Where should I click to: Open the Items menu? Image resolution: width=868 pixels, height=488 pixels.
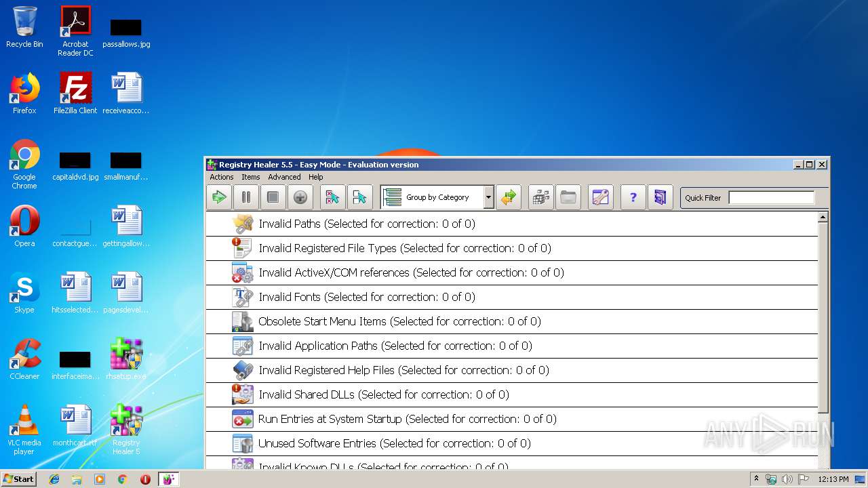pos(251,177)
